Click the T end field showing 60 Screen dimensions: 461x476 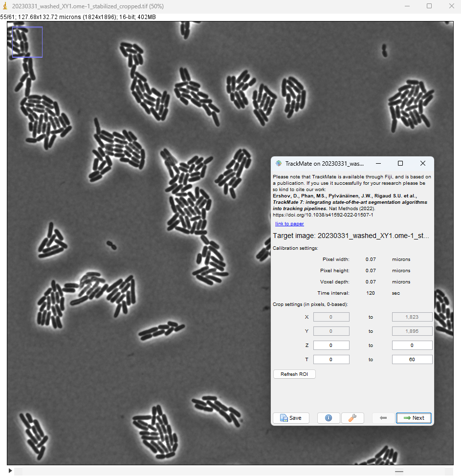click(x=412, y=359)
